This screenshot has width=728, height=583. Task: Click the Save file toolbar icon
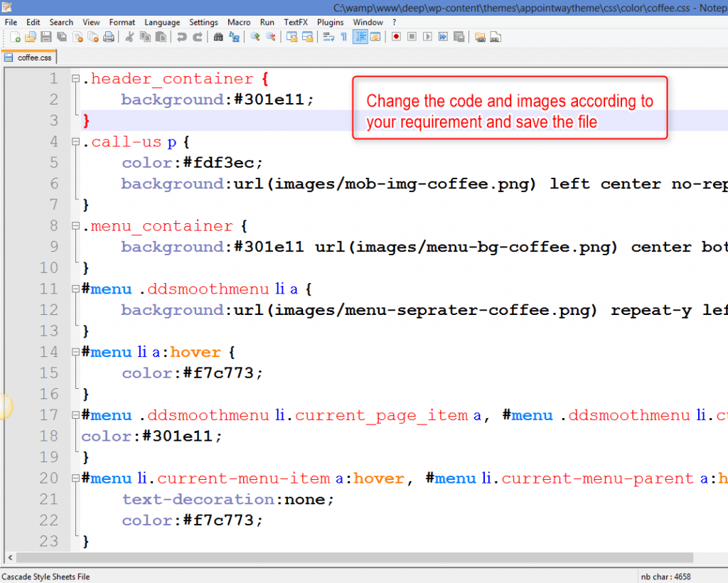[45, 36]
